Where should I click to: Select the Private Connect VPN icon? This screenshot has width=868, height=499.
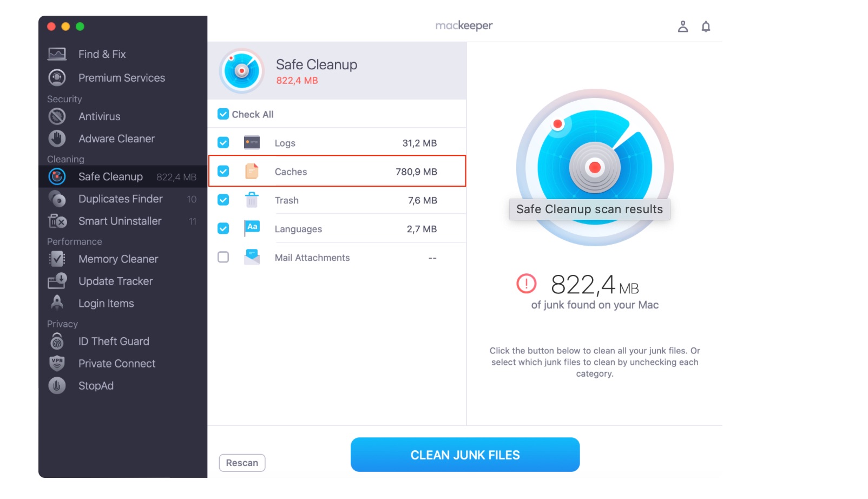[57, 363]
